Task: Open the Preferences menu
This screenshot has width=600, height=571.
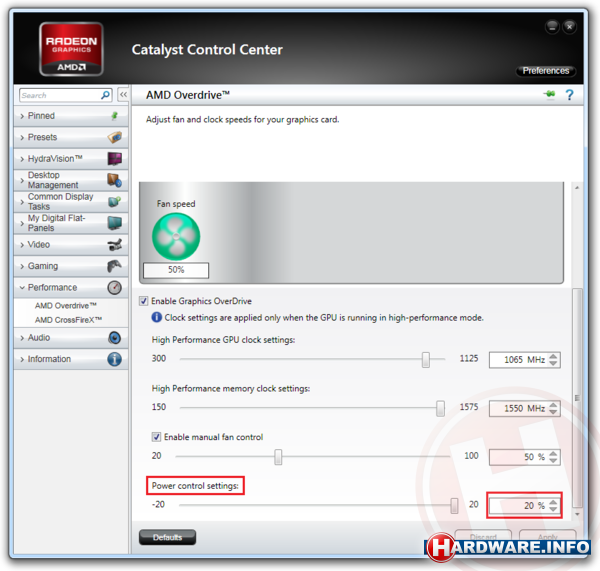Action: (546, 71)
